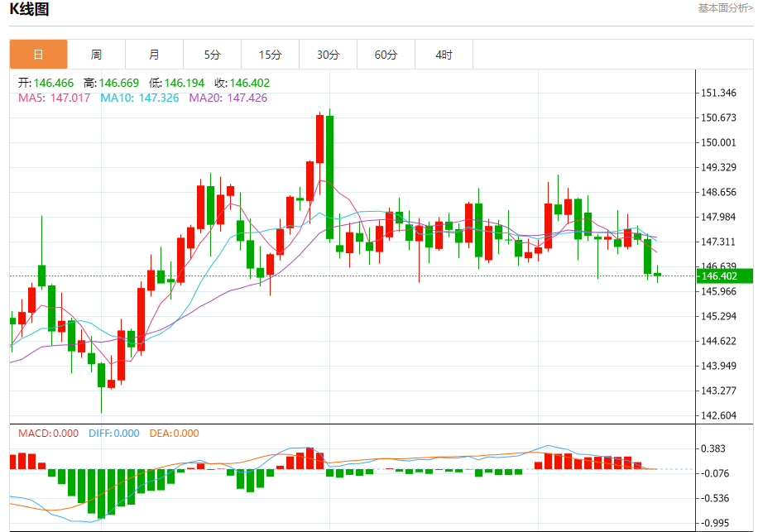758x532 pixels.
Task: Select the 30分 interval tab
Action: tap(328, 55)
